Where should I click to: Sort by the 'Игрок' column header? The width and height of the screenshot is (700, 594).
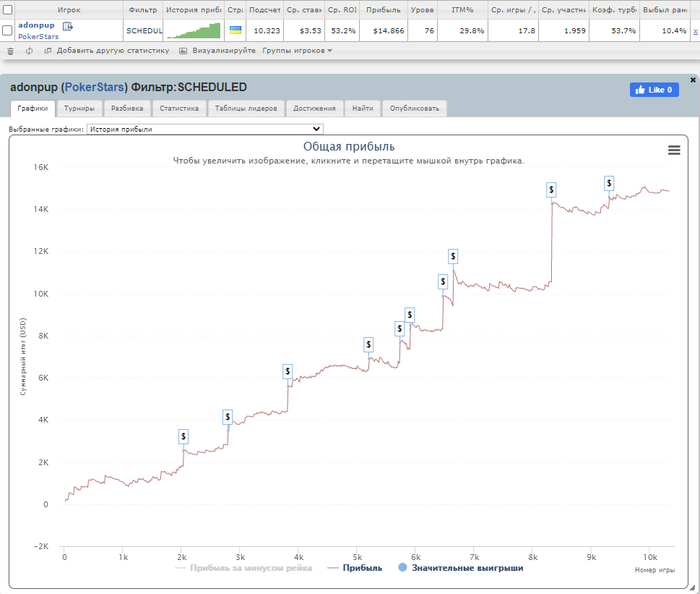point(69,9)
